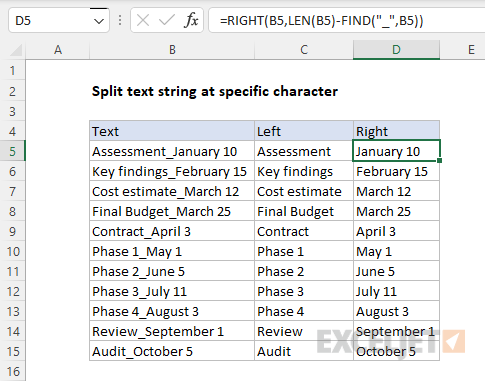Screen dimensions: 485x381
Task: Cancel formula entry with the X icon
Action: coord(143,21)
